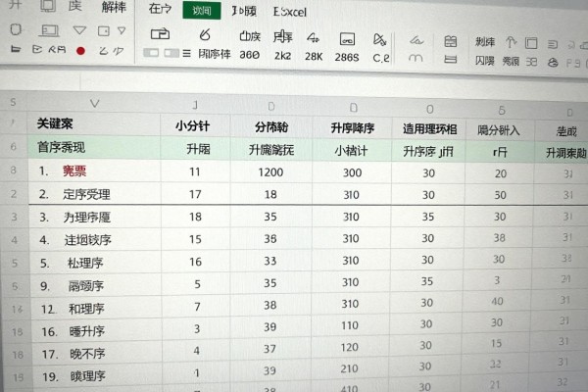
Task: Select the cell "40" in row "12."
Action: tap(497, 301)
